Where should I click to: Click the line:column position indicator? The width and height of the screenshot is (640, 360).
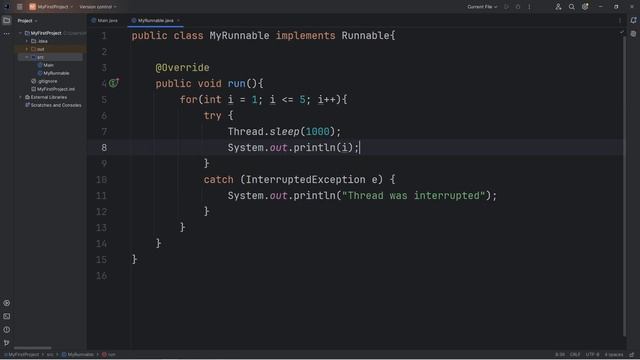pos(560,355)
